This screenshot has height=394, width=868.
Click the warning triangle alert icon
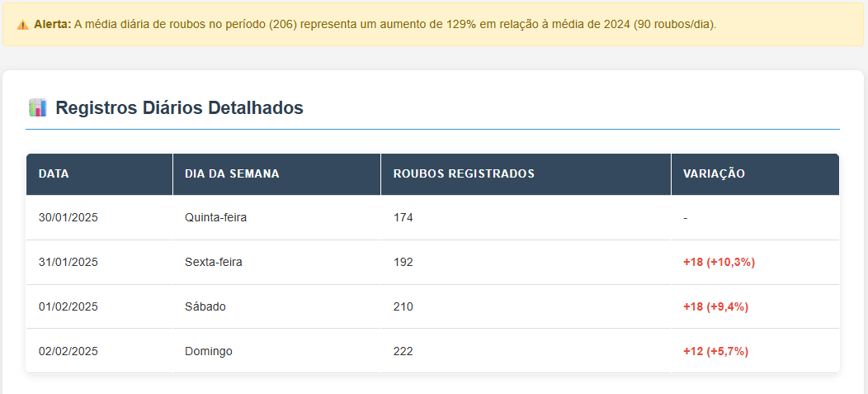(22, 25)
